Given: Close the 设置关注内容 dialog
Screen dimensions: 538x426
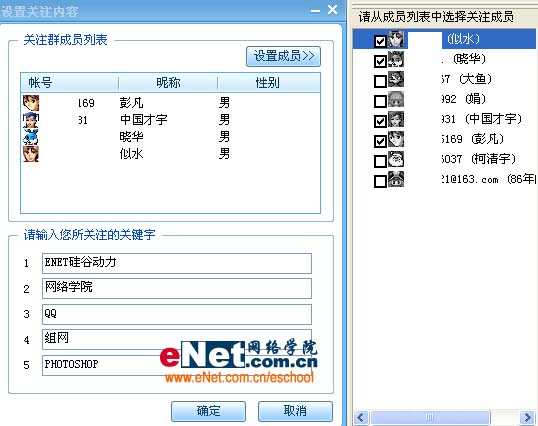Looking at the screenshot, I should (x=332, y=10).
